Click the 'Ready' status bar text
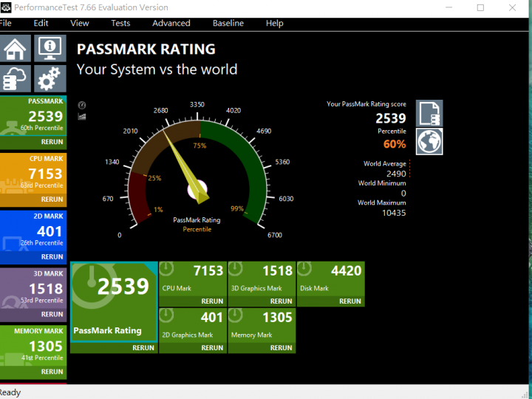This screenshot has height=399, width=532. coord(10,392)
